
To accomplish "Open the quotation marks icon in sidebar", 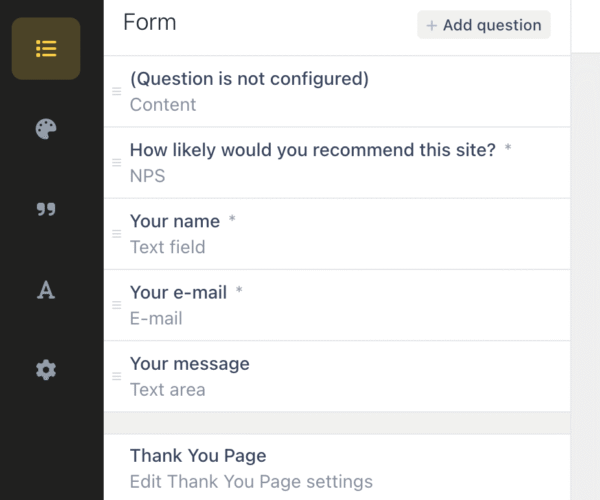I will 46,209.
